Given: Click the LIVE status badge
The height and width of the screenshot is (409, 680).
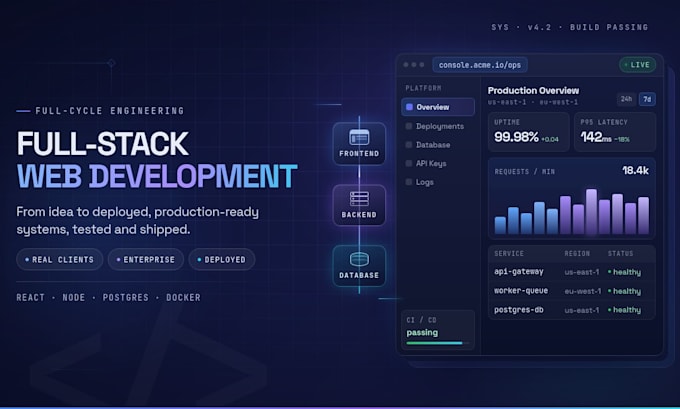Looking at the screenshot, I should pos(638,65).
